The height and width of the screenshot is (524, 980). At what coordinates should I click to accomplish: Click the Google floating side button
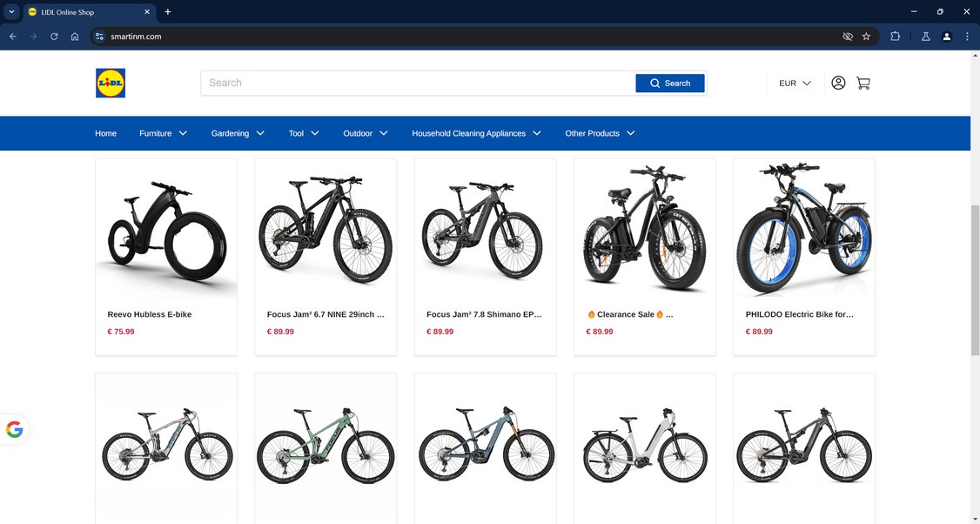point(14,430)
